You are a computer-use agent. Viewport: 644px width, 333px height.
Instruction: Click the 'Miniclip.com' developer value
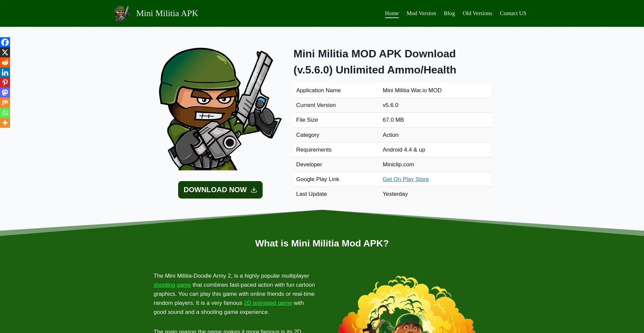(x=398, y=164)
